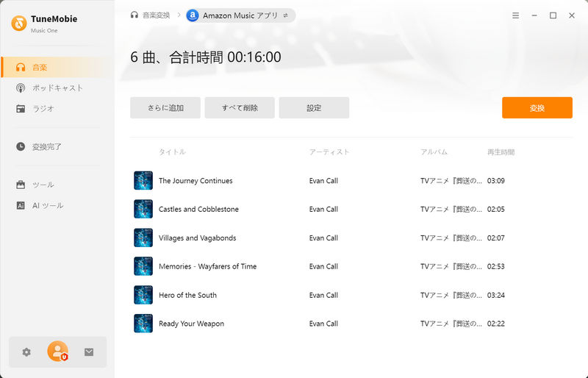Viewport: 588px width, 378px height.
Task: Click the TuneMobie logo icon
Action: pos(19,24)
